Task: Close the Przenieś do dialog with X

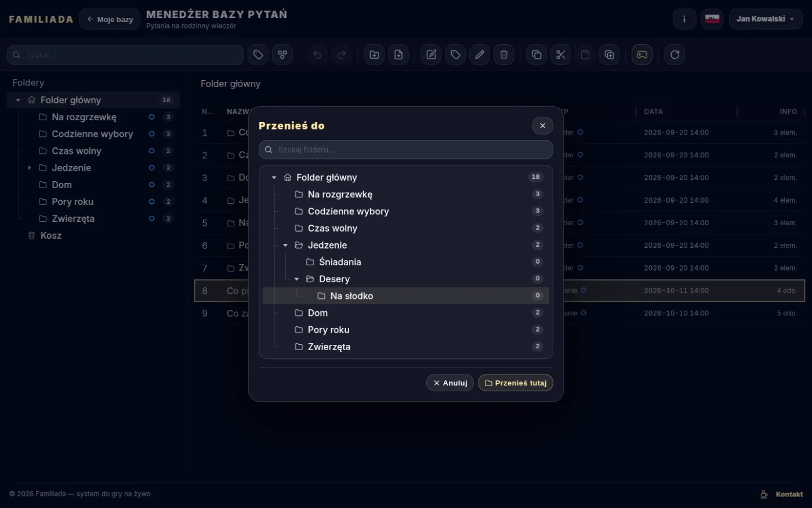Action: [542, 125]
